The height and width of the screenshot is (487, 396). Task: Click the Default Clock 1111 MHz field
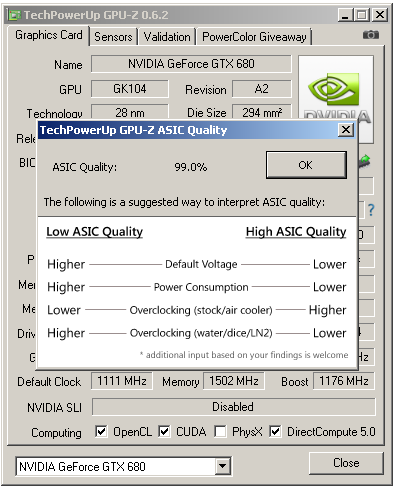tap(122, 381)
